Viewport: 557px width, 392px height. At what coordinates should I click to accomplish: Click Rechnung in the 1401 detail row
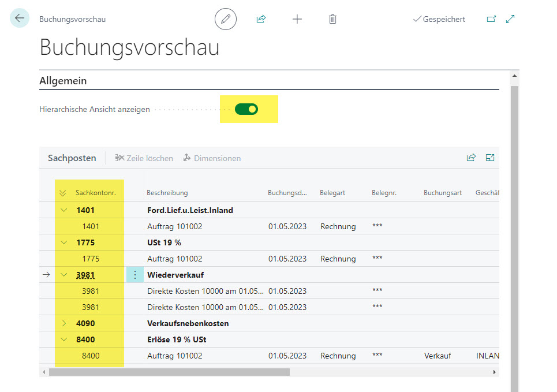pos(338,227)
